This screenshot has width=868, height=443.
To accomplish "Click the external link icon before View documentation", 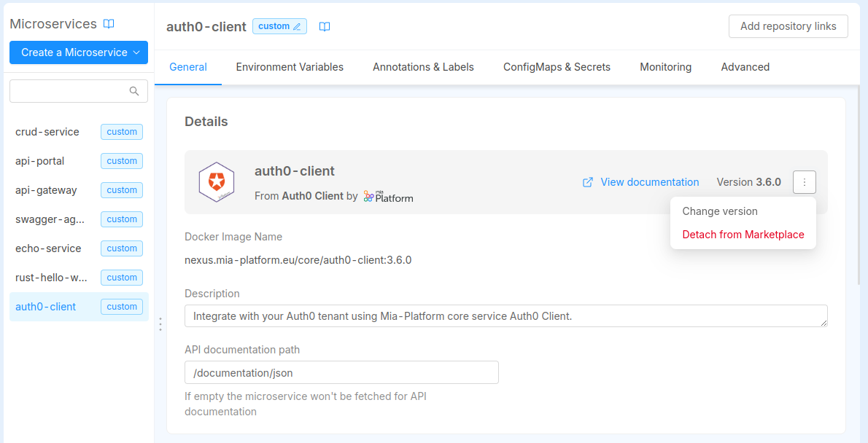I will [588, 182].
